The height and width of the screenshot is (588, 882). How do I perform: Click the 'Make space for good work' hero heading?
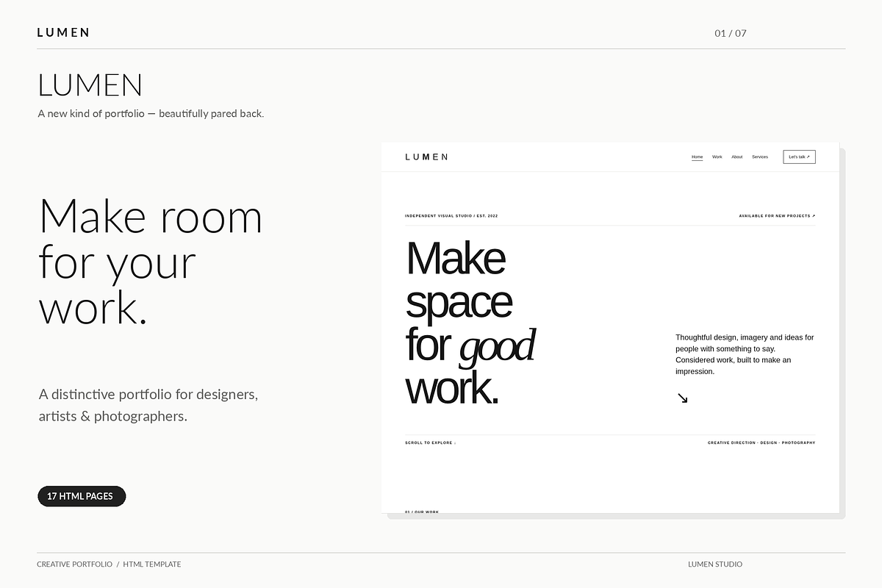click(470, 323)
